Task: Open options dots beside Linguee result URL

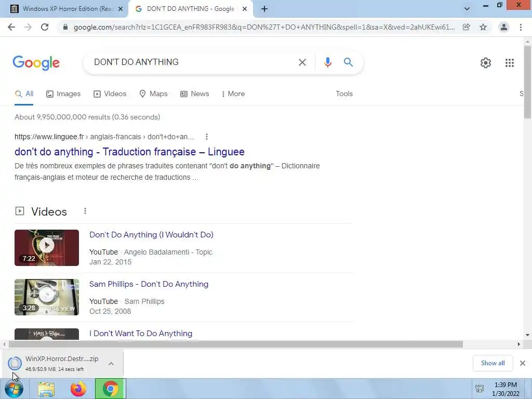Action: (207, 137)
